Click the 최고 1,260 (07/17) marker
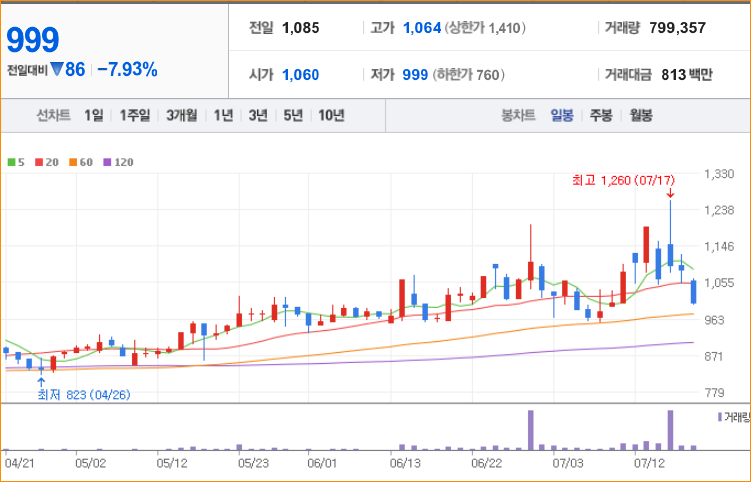The image size is (751, 482). (623, 181)
